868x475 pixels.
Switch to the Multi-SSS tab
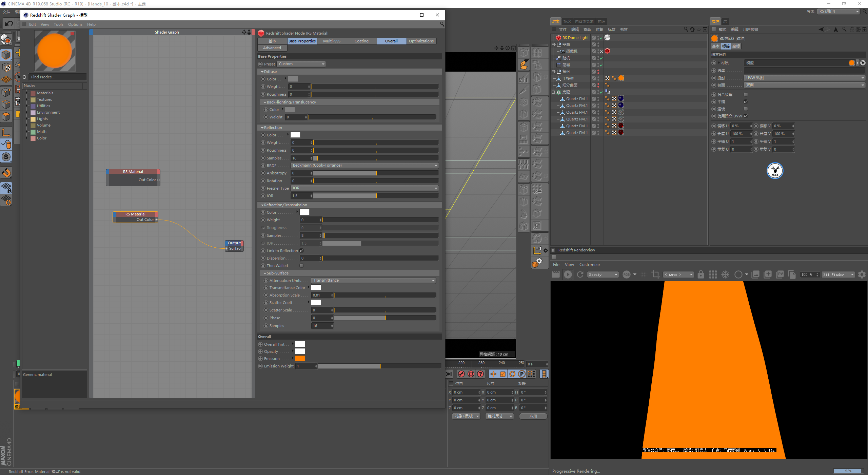(x=332, y=41)
